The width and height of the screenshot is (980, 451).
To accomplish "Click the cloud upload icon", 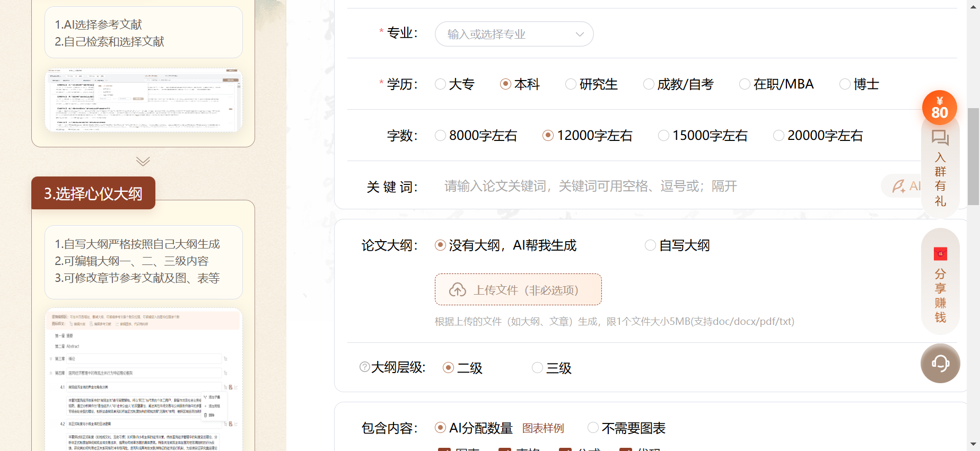I will click(458, 290).
